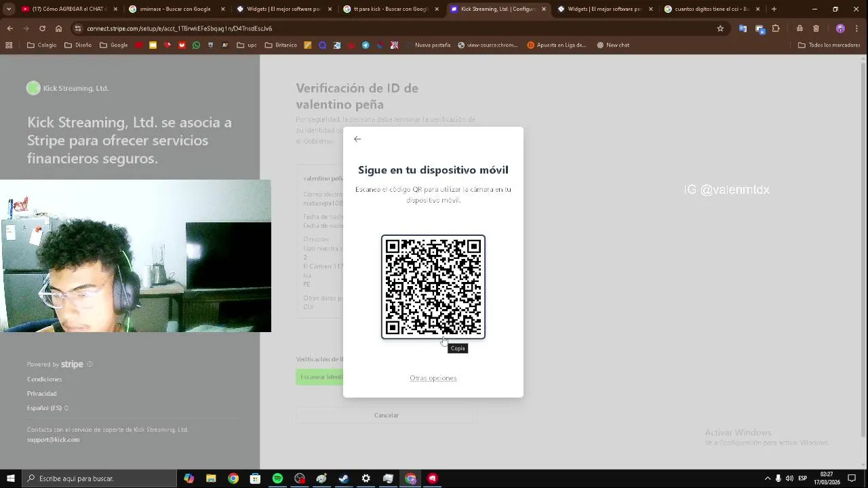Open the WhatsApp bookmark icon
The image size is (868, 488).
tap(197, 45)
